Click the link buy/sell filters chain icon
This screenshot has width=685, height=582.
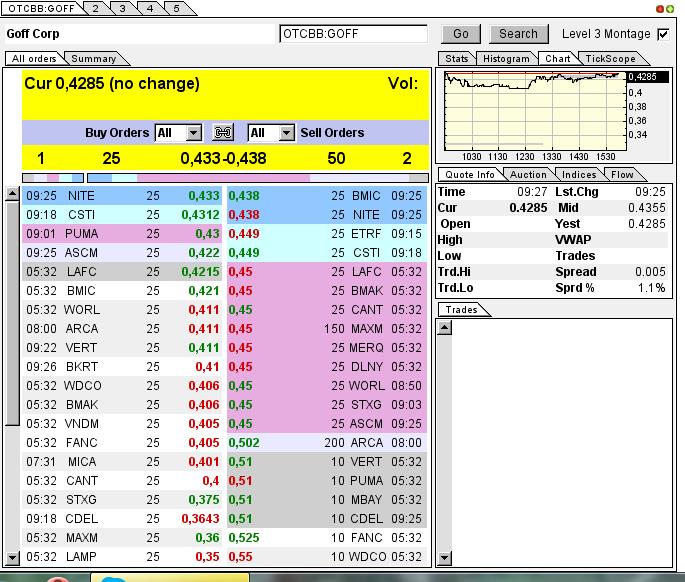[x=223, y=132]
